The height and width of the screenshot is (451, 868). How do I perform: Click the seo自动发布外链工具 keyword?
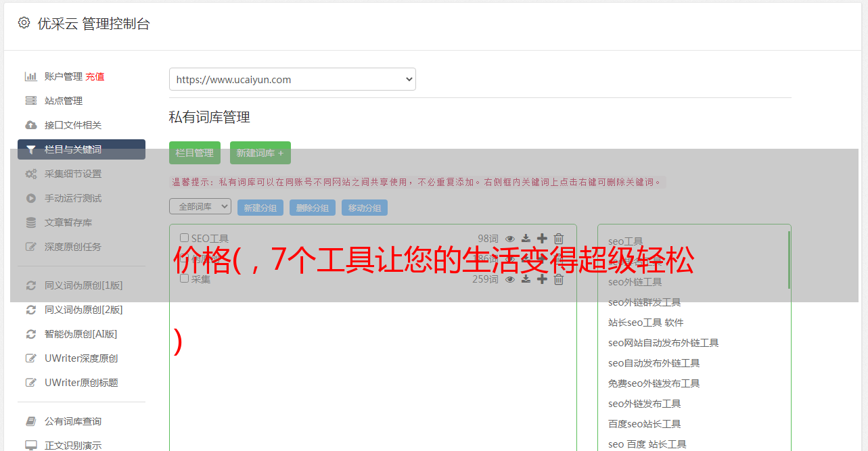(654, 363)
